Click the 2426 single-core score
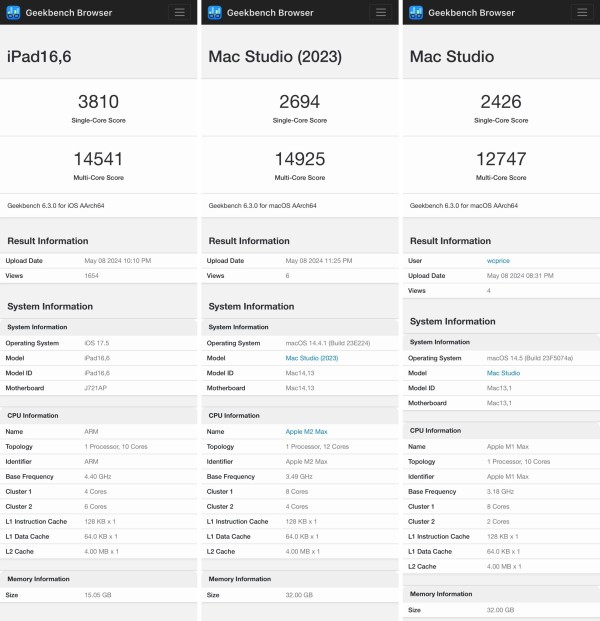 click(x=501, y=101)
